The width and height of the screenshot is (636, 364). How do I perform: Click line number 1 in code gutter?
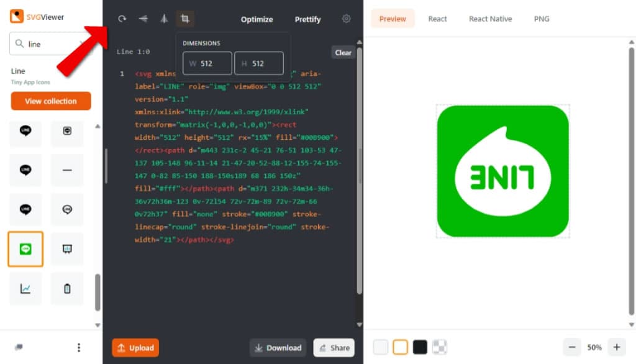122,74
